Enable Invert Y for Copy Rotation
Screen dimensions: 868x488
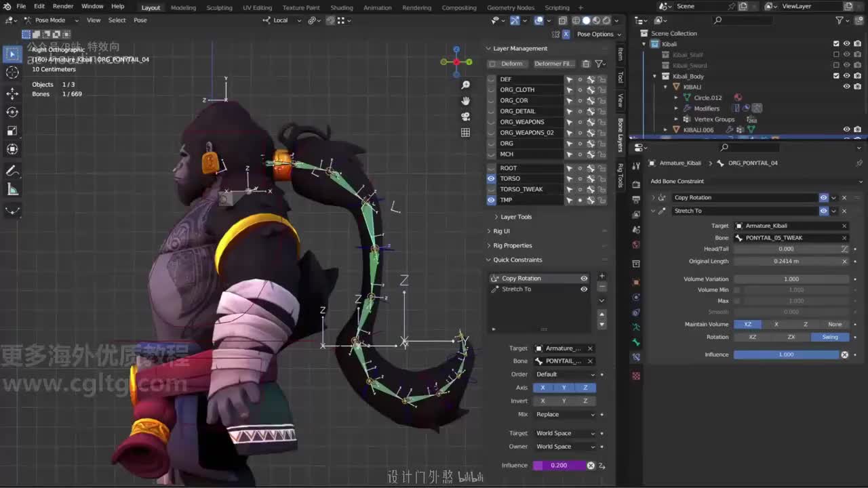pyautogui.click(x=564, y=401)
